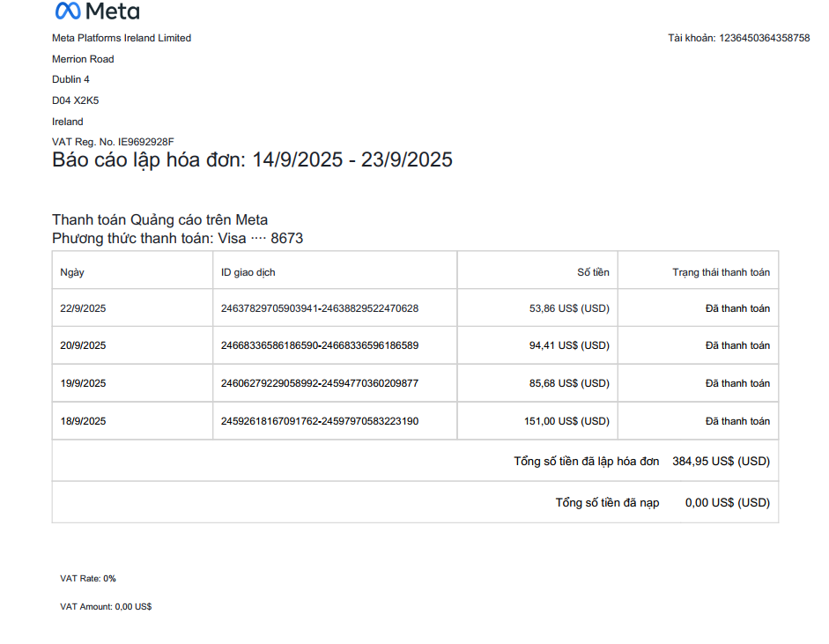Click the postal code 'D04 X2K5'

pos(76,100)
